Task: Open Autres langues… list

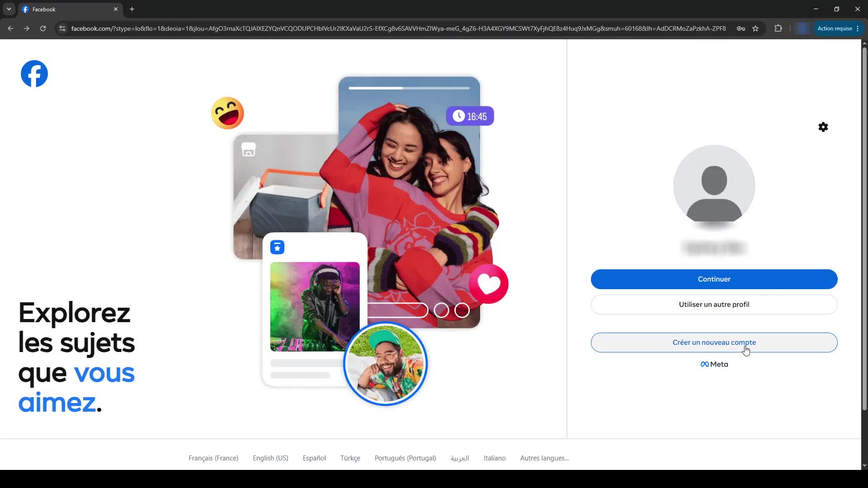Action: point(544,458)
